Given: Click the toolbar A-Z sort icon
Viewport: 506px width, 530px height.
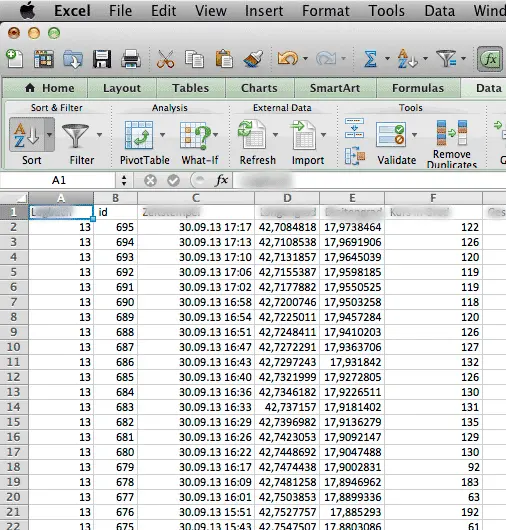Looking at the screenshot, I should click(x=407, y=58).
